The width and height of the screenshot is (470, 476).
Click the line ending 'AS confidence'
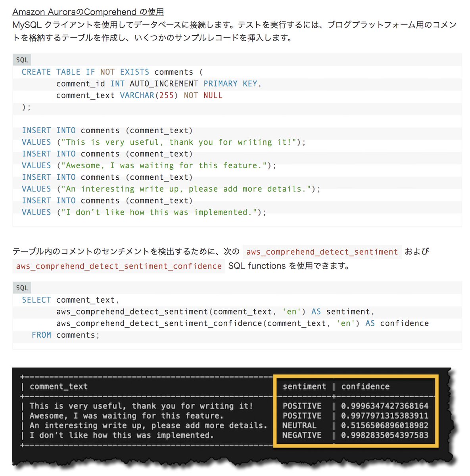click(242, 324)
